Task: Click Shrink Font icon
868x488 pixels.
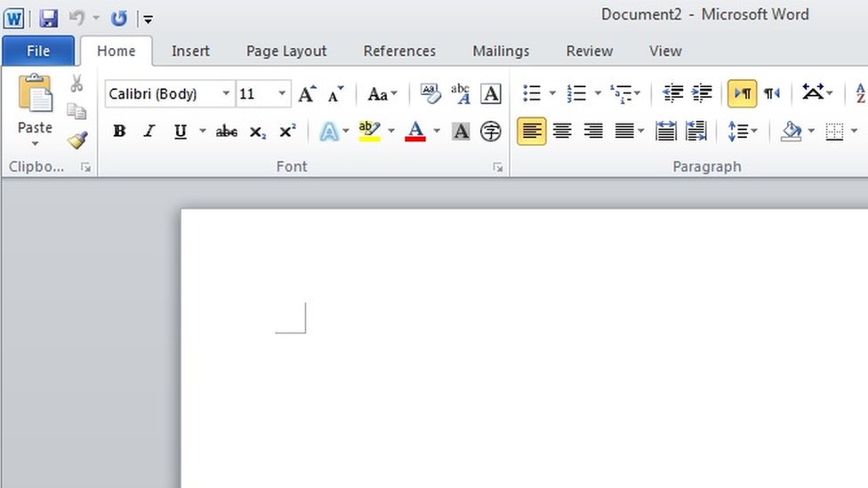Action: 335,93
